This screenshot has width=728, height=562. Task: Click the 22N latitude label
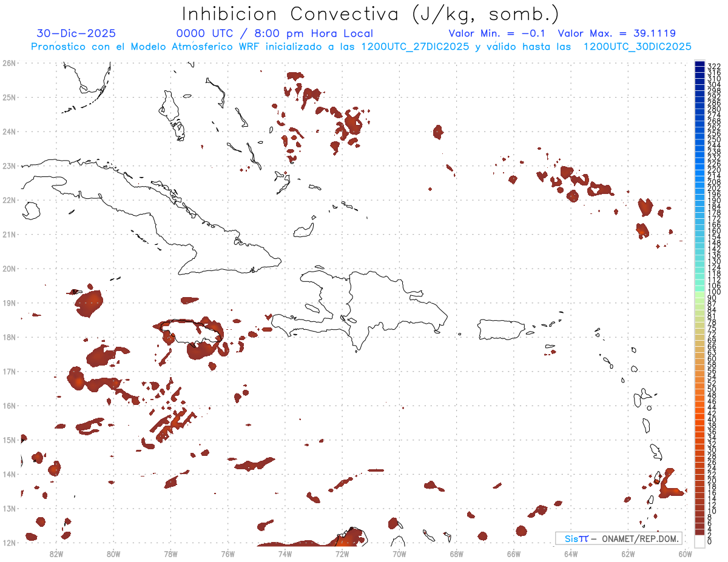[9, 200]
